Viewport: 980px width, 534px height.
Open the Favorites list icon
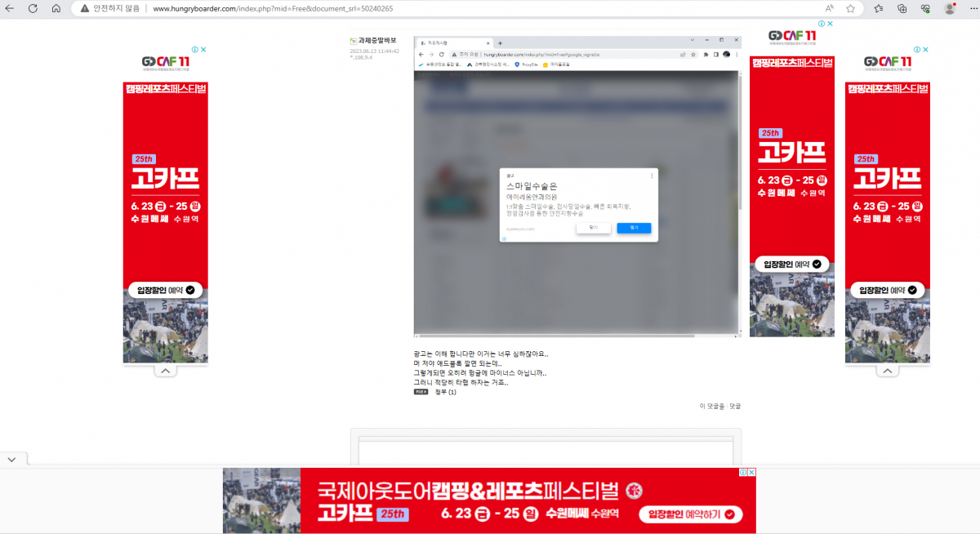[x=879, y=8]
